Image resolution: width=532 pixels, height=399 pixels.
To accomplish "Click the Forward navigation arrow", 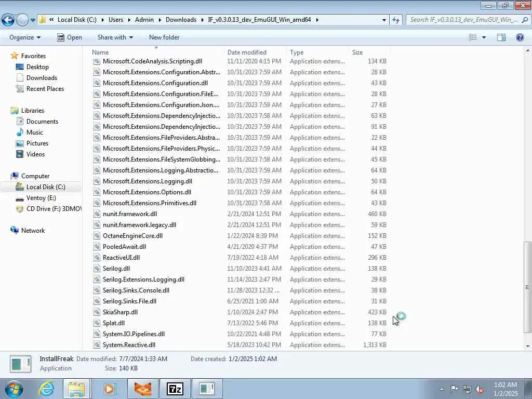I will point(22,20).
